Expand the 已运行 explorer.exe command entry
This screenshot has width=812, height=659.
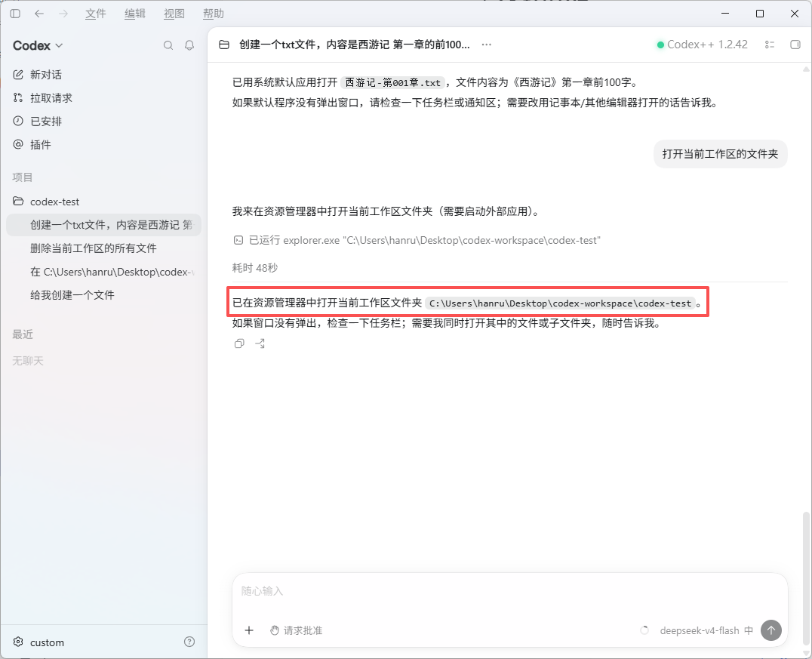tap(417, 240)
